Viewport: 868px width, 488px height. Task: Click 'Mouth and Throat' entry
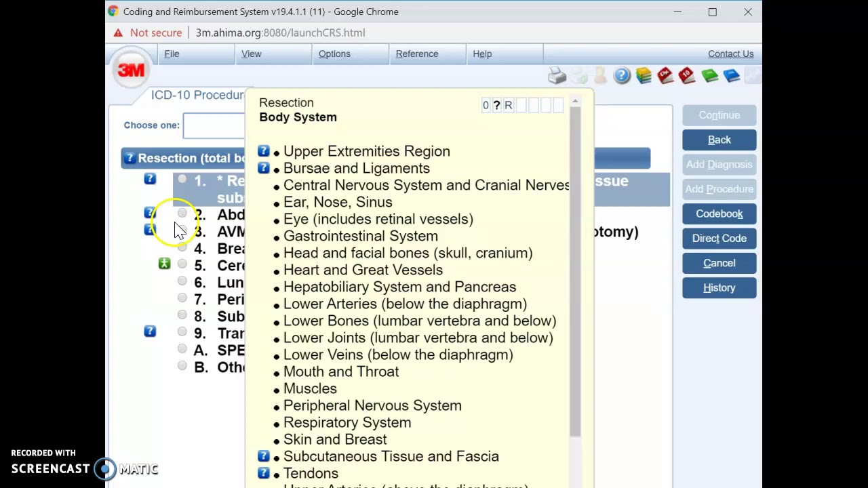[x=341, y=371]
